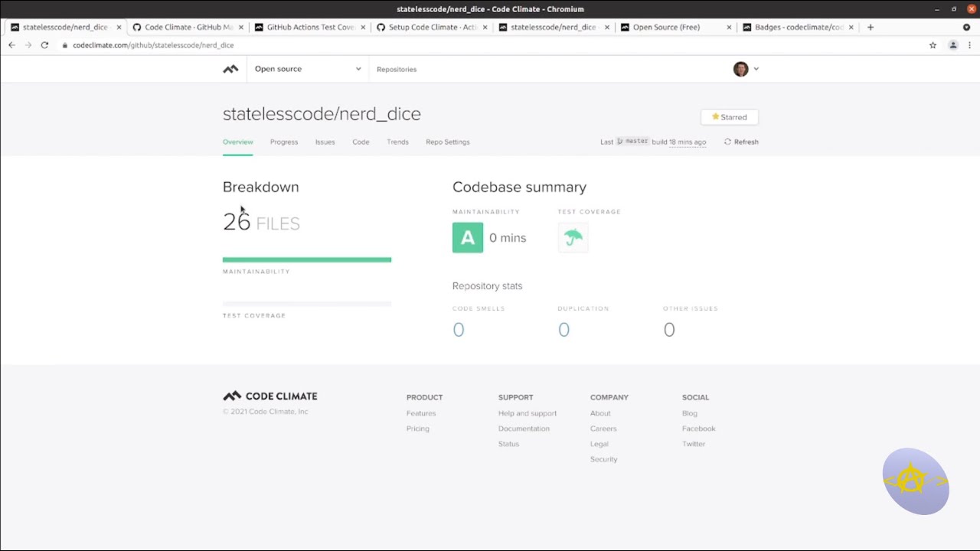980x551 pixels.
Task: Click the '18 mins ago' build time
Action: coord(687,142)
